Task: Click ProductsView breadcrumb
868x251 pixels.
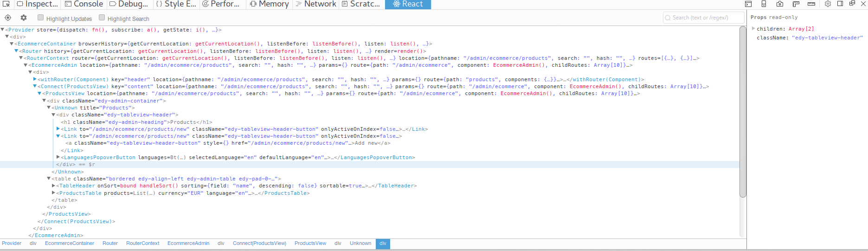Action: pos(310,243)
